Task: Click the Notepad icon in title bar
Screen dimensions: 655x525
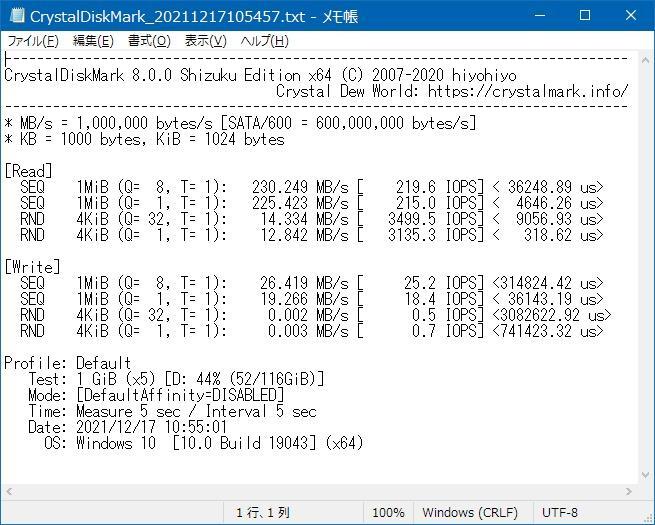Action: click(17, 16)
